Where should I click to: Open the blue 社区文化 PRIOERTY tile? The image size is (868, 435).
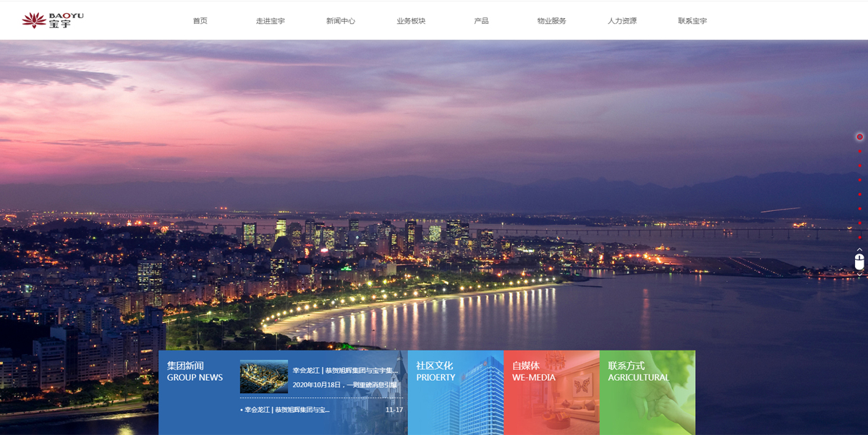click(455, 392)
